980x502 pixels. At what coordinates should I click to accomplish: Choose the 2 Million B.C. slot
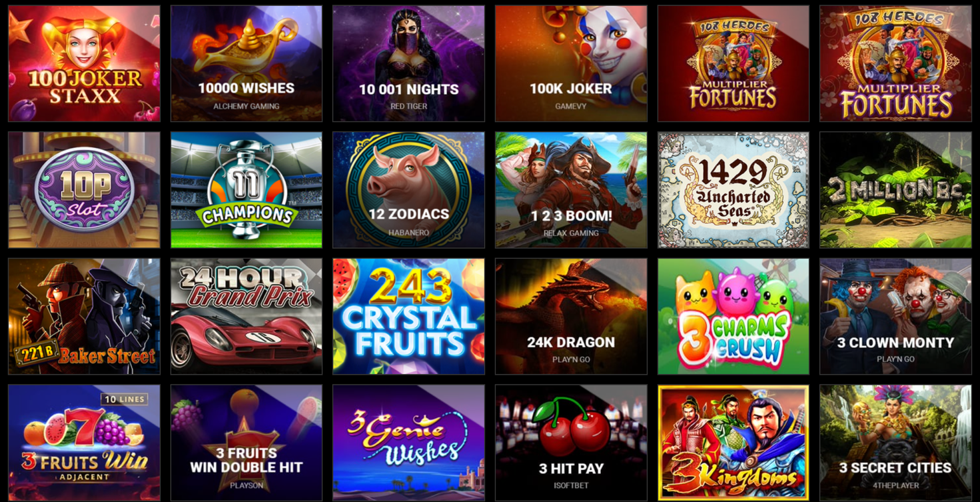tap(895, 190)
